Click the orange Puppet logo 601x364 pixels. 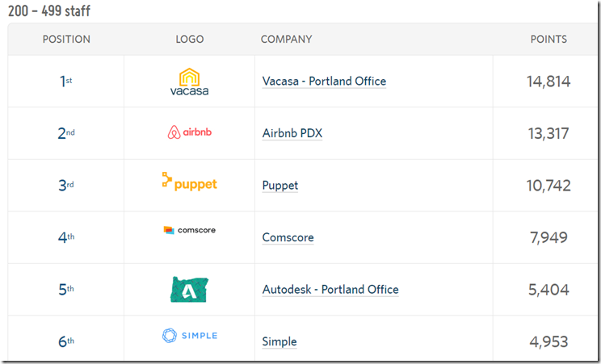pyautogui.click(x=189, y=182)
